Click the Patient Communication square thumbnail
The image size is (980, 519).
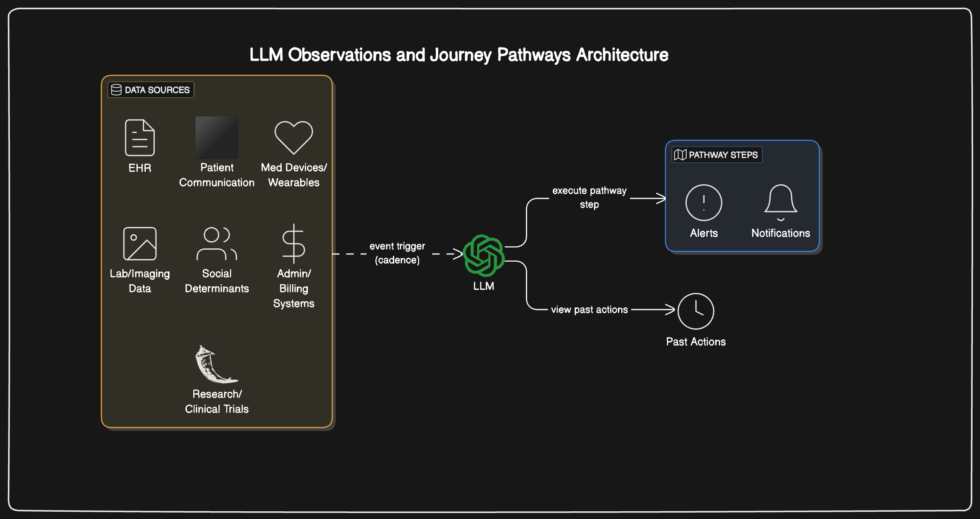pos(216,138)
